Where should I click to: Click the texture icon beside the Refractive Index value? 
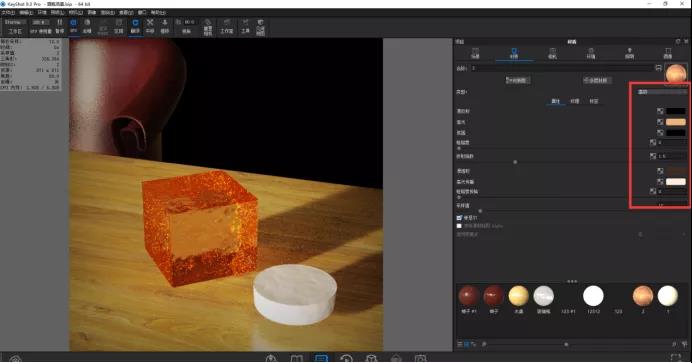(653, 156)
